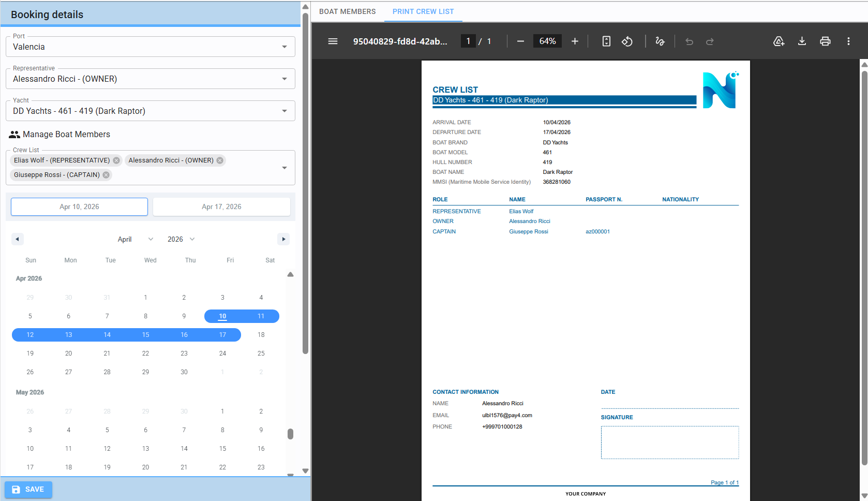Open the Yacht selection dropdown
The image size is (868, 501).
click(x=284, y=111)
